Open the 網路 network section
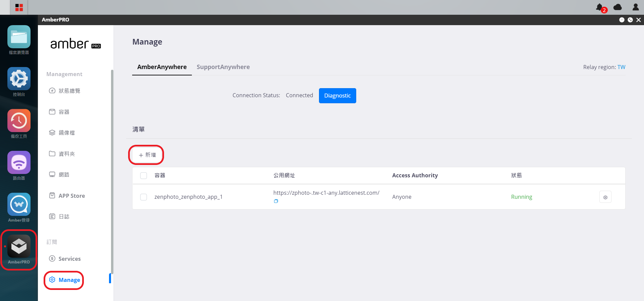Screen dimensions: 644x301 coord(59,175)
